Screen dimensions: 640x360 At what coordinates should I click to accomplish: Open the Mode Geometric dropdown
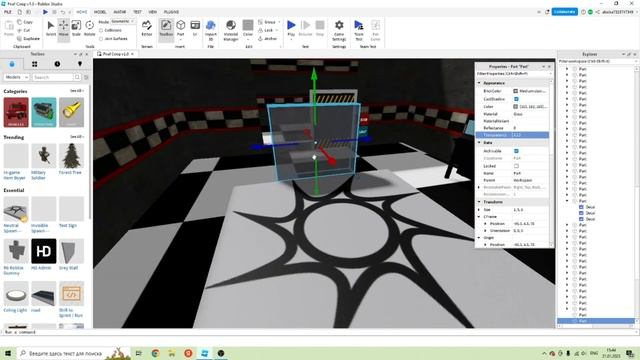coord(122,22)
